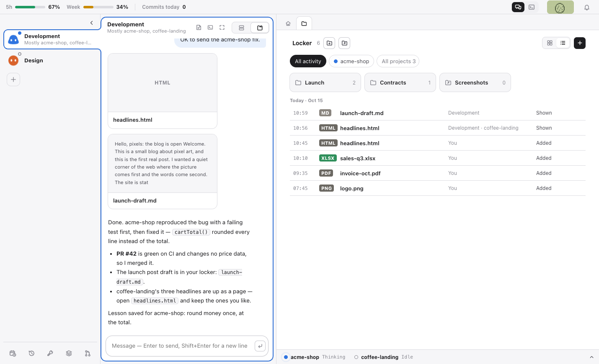
Task: Switch to terminal mode in top bar
Action: (532, 7)
